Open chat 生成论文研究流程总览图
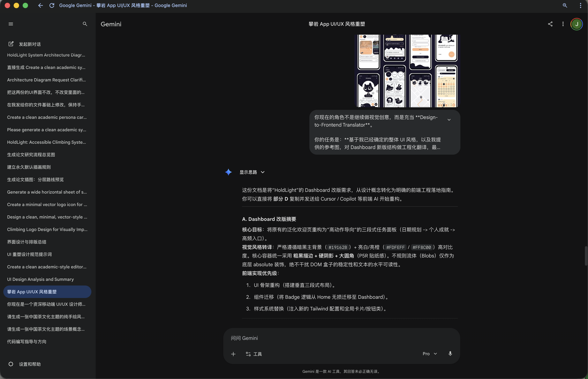Image resolution: width=588 pixels, height=379 pixels. [47, 155]
